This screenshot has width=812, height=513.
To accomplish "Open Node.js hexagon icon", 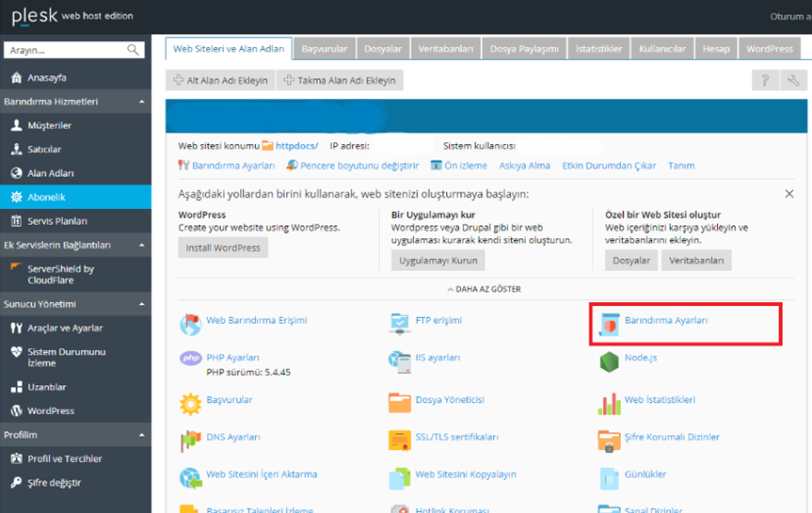I will pos(609,361).
